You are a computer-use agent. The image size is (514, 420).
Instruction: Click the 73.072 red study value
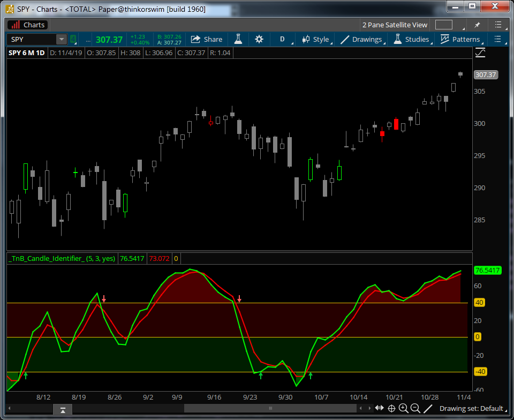point(160,258)
